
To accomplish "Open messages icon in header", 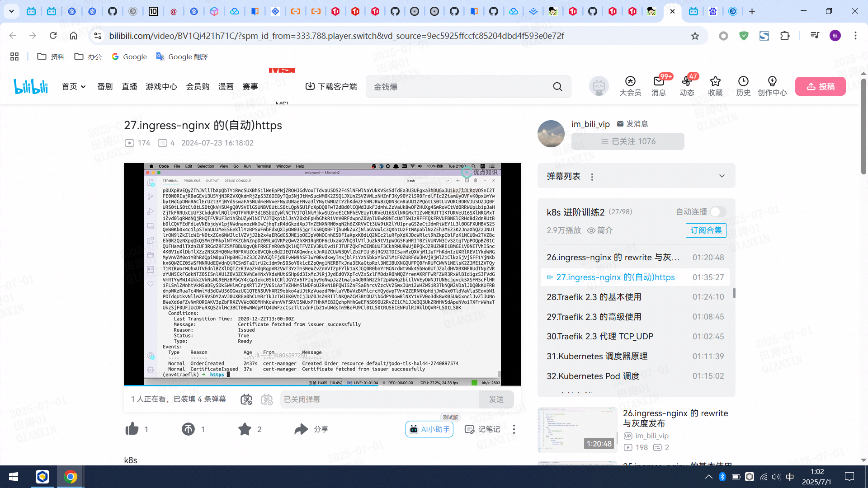I will [x=659, y=82].
